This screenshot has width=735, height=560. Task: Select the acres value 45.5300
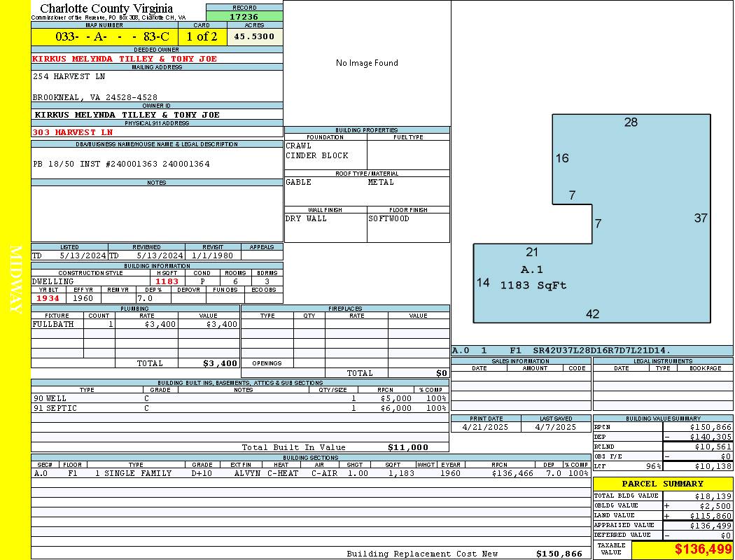255,36
